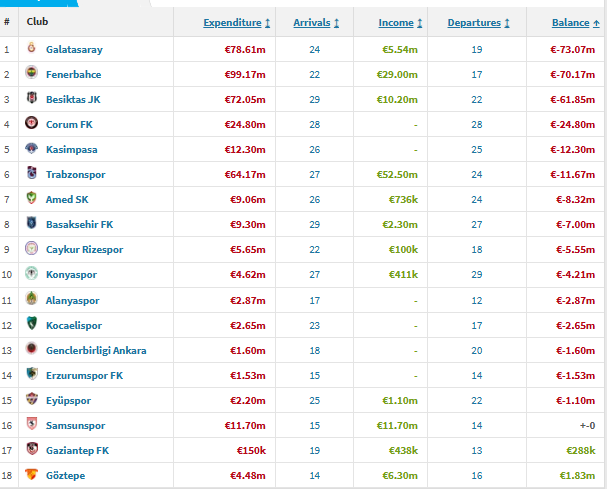Click Corum FK's arrivals count 28

315,124
